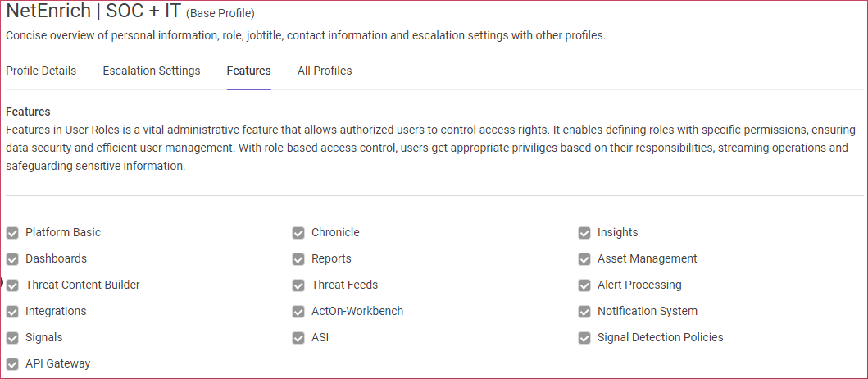Screen dimensions: 868x379
Task: Toggle the Insights checkbox
Action: coord(584,233)
